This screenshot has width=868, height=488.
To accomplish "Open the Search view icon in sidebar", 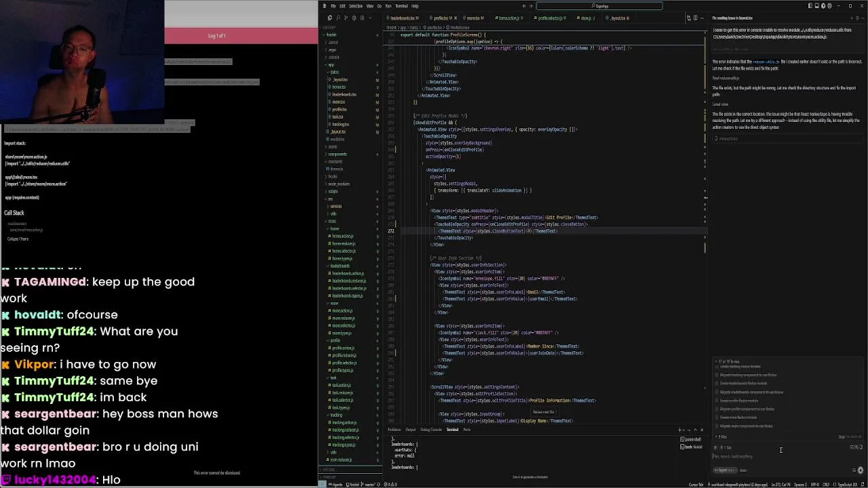I will [x=338, y=18].
